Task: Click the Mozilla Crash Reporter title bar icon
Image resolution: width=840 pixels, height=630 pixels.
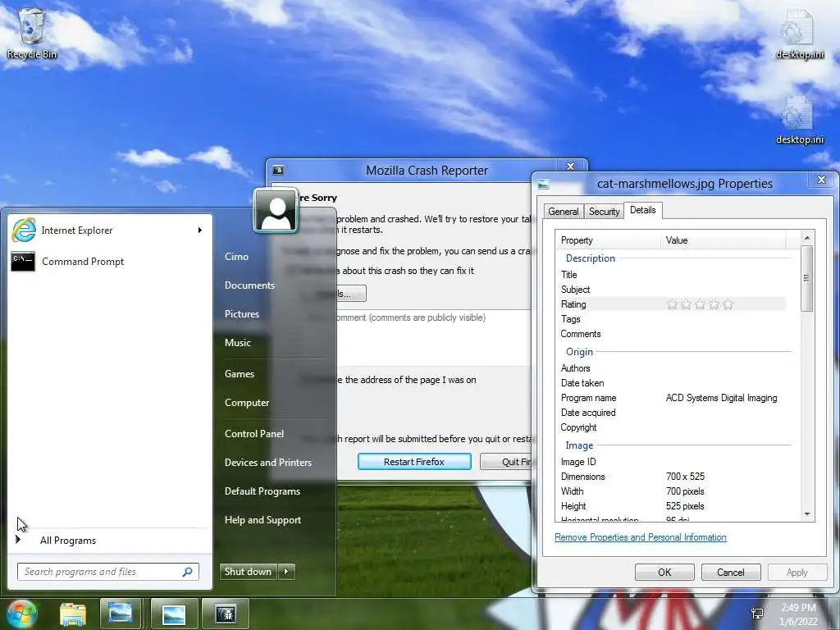Action: click(278, 171)
